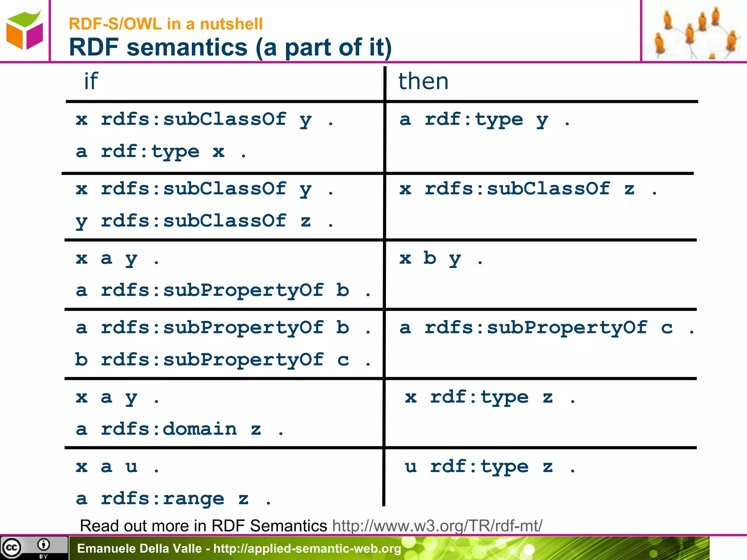Open the w3.org rdf-mt link
The height and width of the screenshot is (560, 747).
437,526
